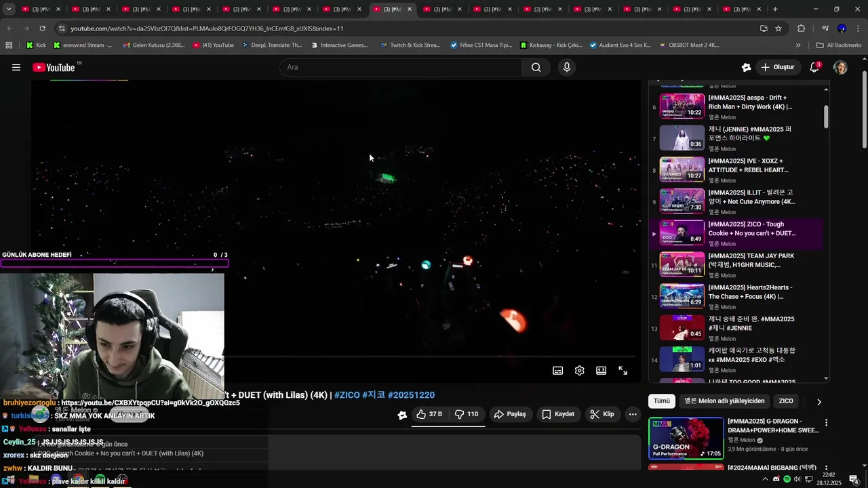Dislike the video showing 110
The width and height of the screenshot is (868, 488).
467,414
